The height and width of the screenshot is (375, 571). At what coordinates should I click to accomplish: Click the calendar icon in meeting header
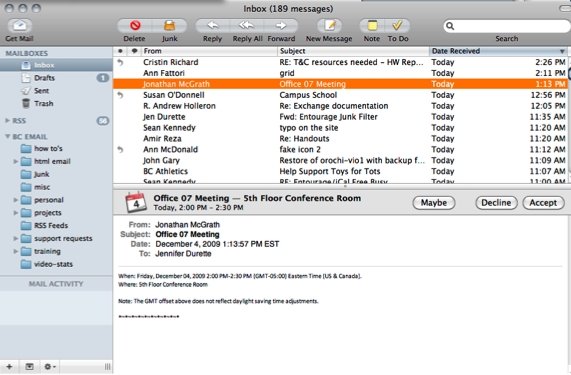[x=135, y=202]
